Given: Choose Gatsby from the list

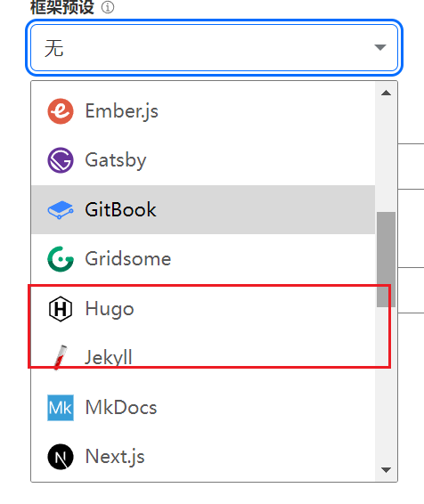Looking at the screenshot, I should click(203, 160).
